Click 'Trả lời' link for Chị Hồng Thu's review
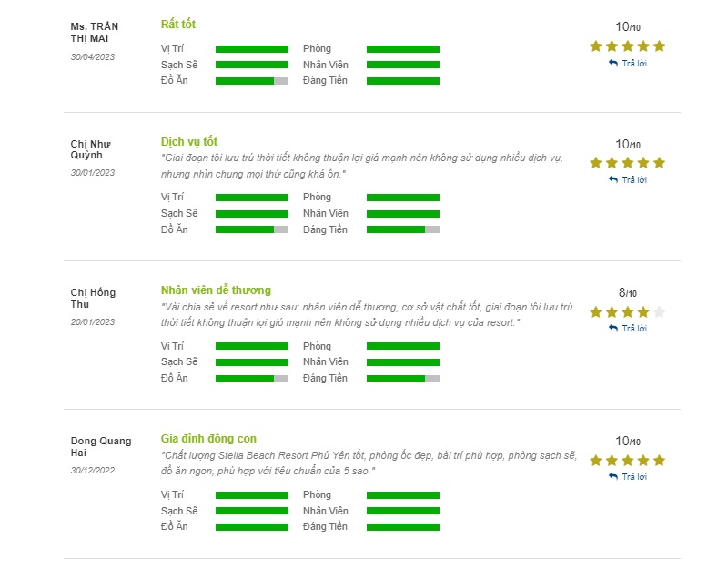Viewport: 728px width, 570px height. [x=634, y=328]
